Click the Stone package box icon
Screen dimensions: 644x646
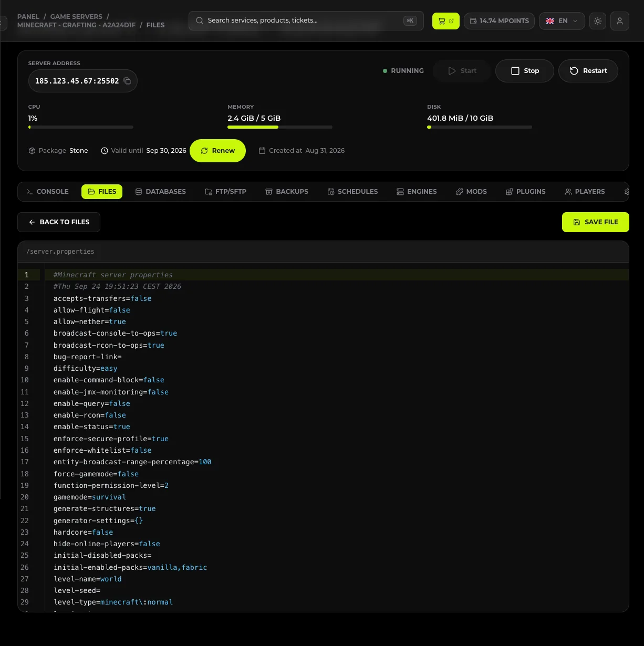(x=32, y=151)
